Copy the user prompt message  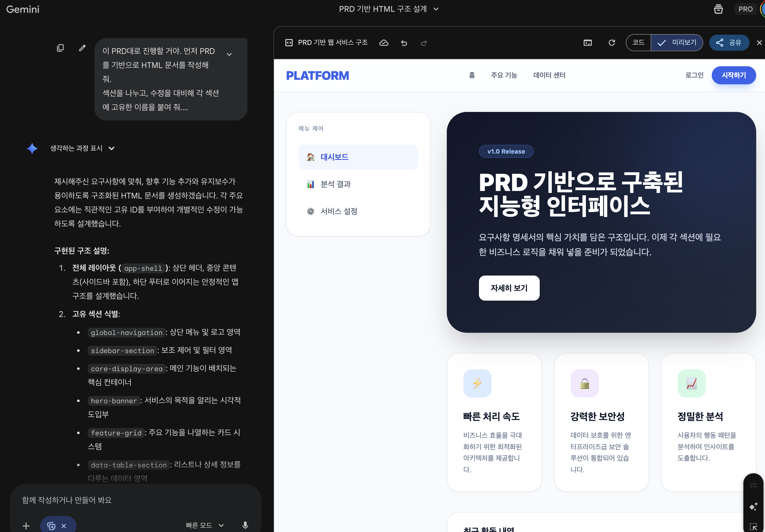tap(60, 48)
